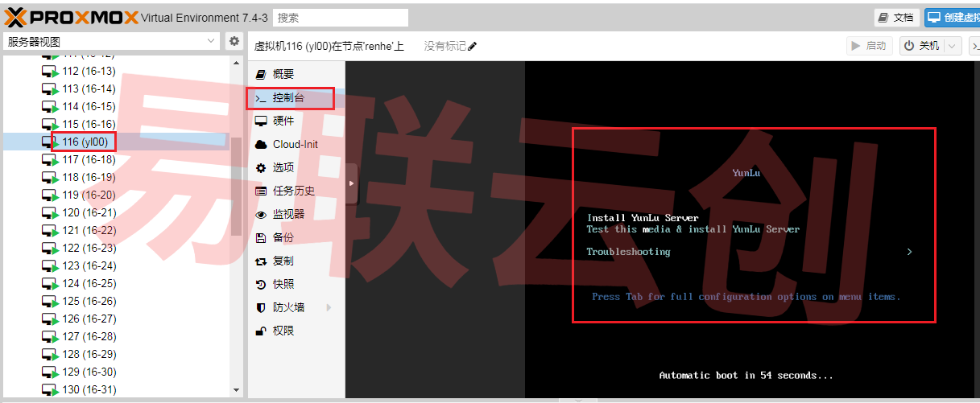Screen dimensions: 980x403
Task: Click the 创建虚拟机 create VM button
Action: click(953, 18)
